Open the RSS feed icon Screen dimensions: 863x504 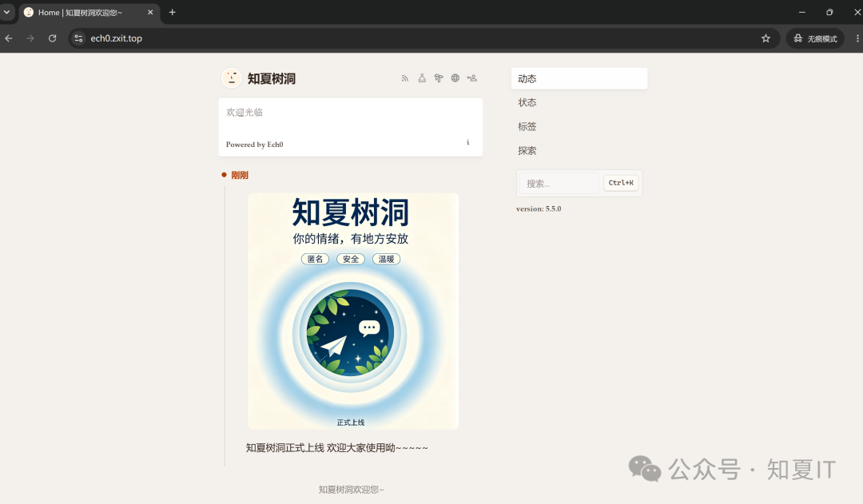coord(405,78)
